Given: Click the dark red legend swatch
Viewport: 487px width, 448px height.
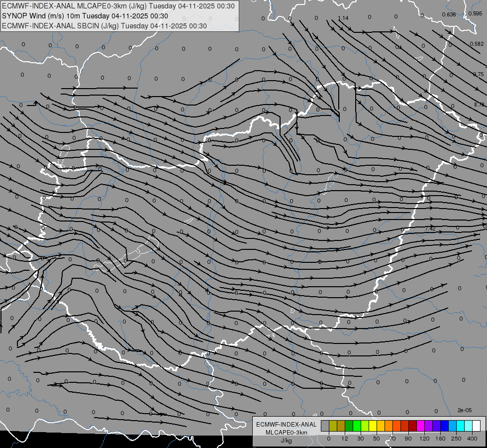Looking at the screenshot, I should pyautogui.click(x=412, y=426).
